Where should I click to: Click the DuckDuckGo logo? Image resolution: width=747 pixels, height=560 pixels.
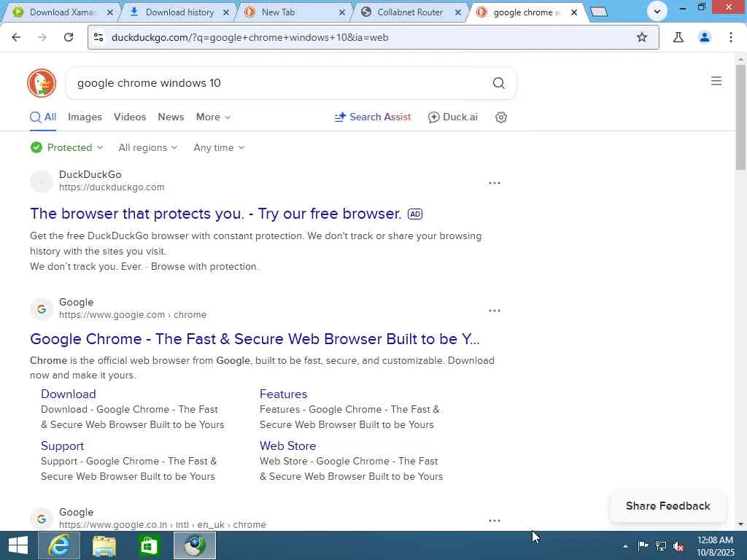[42, 83]
